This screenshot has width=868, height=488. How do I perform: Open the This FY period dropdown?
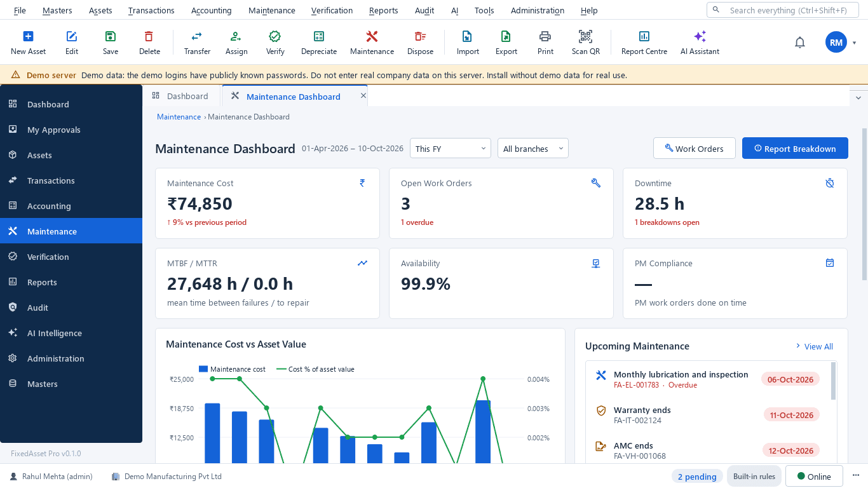point(451,148)
